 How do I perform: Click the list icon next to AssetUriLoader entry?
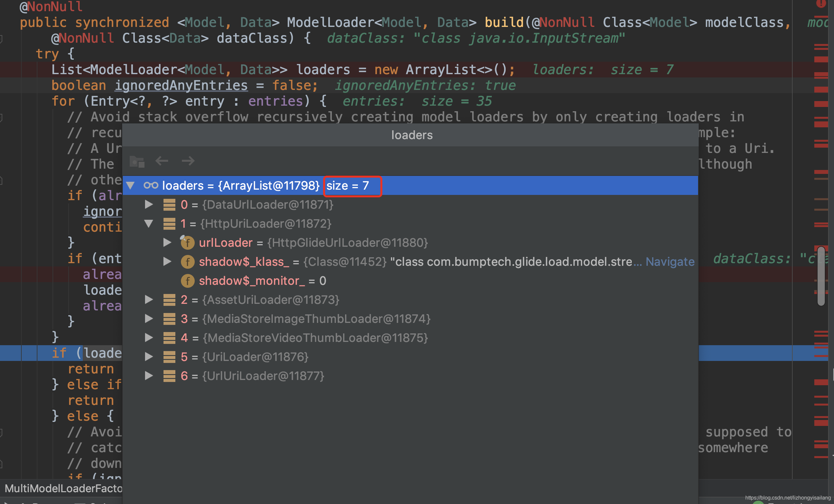coord(169,300)
